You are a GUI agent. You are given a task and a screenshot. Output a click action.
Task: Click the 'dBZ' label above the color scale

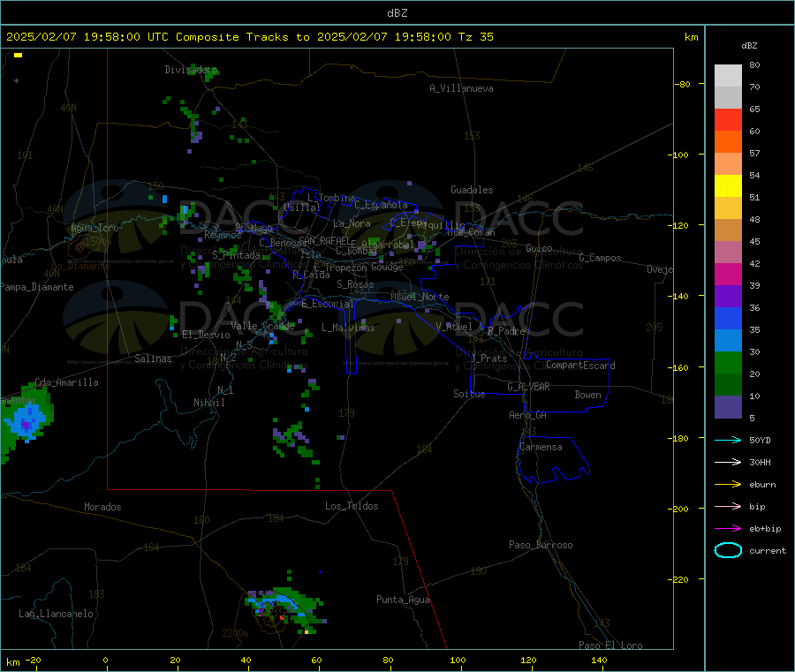[x=749, y=46]
